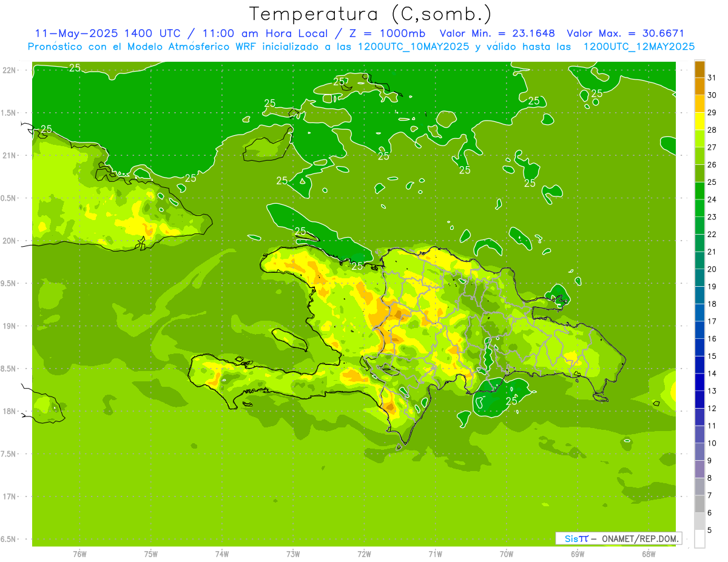The image size is (728, 562).
Task: Click the color scale label "12"
Action: point(712,409)
